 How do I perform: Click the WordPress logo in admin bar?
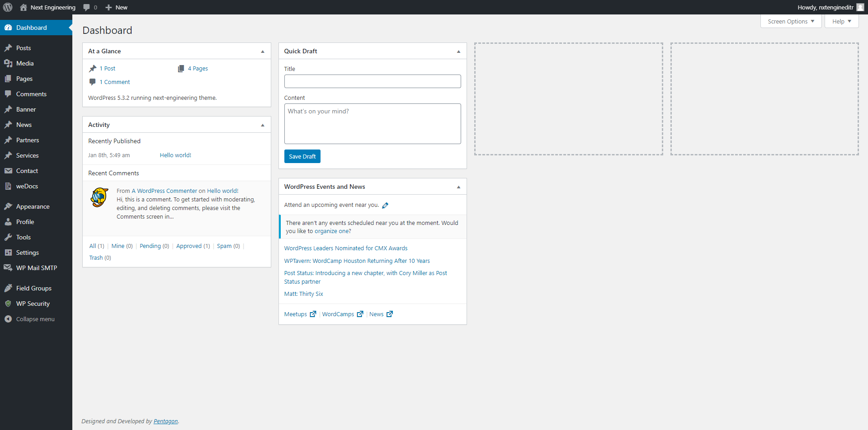click(8, 7)
